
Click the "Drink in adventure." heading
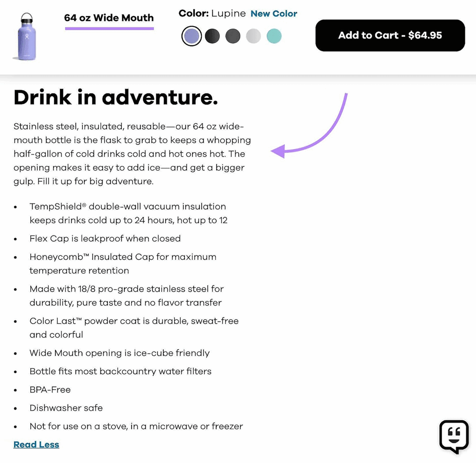pos(115,98)
